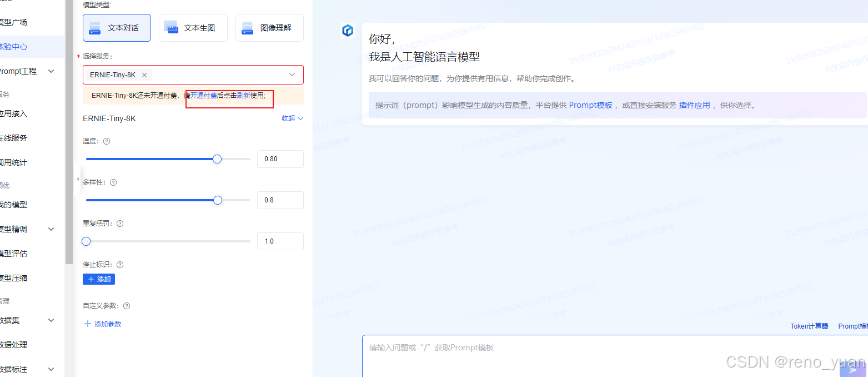Select the 文本对话 model type
Viewport: 868px width, 377px height.
click(117, 28)
